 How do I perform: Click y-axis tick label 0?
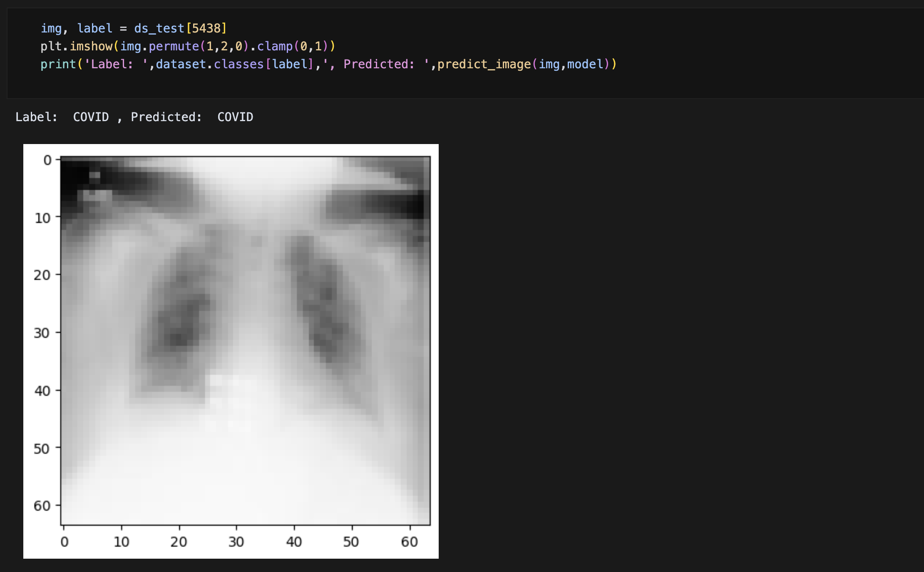pyautogui.click(x=47, y=160)
